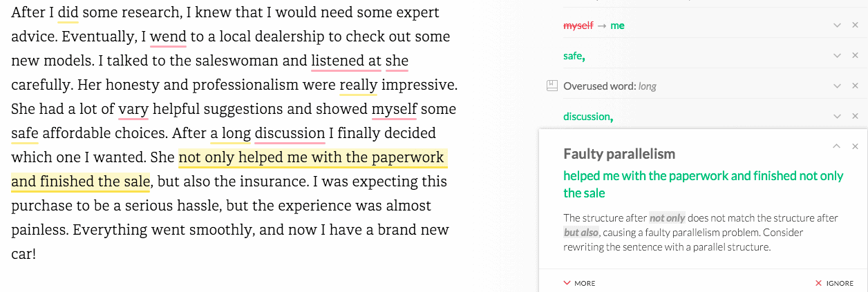This screenshot has height=292, width=868.
Task: Select the underlined phrase "listened at"
Action: click(346, 61)
